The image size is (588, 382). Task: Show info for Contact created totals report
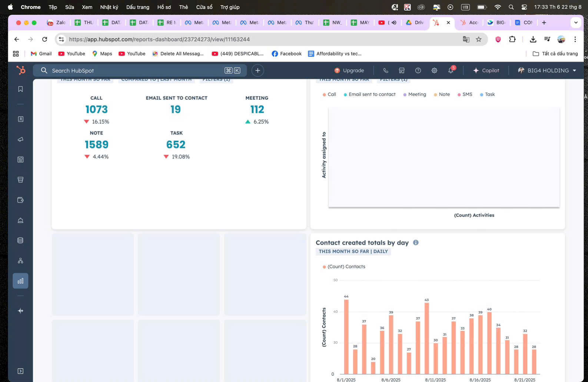(416, 243)
